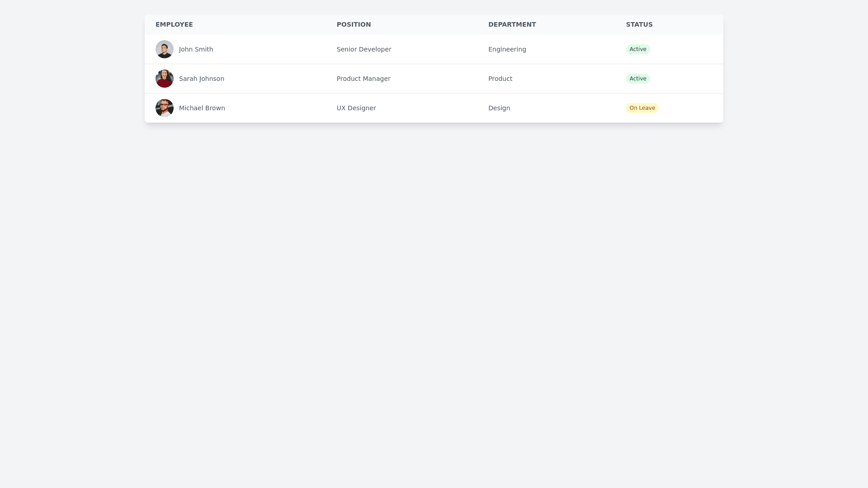This screenshot has height=488, width=868.
Task: Select the Sarah Johnson name text
Action: point(201,79)
